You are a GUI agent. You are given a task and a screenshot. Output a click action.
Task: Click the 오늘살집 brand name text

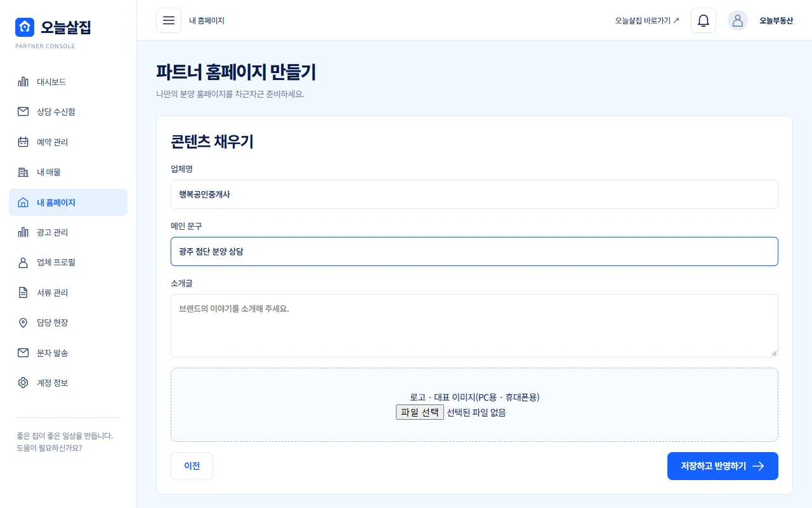click(66, 27)
